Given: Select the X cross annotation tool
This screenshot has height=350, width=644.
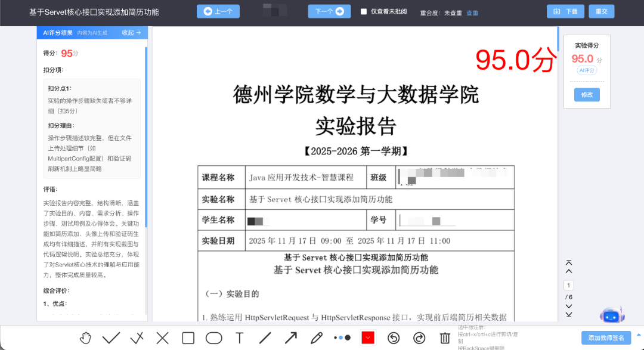Looking at the screenshot, I should tap(162, 337).
